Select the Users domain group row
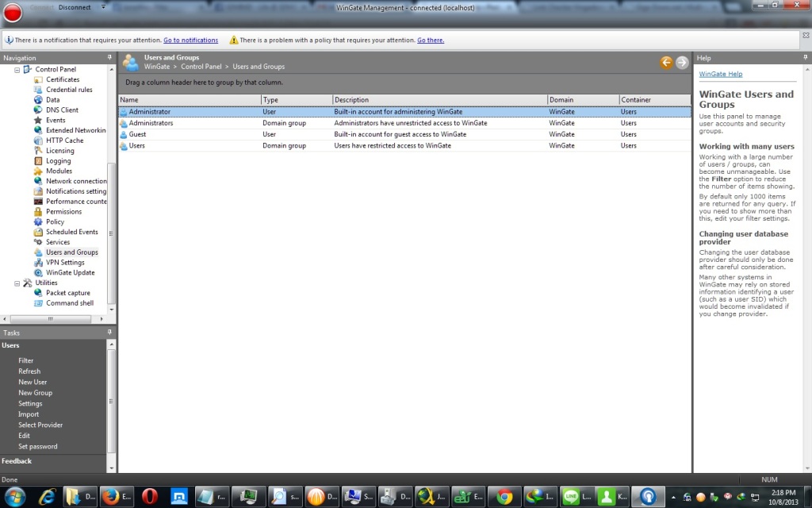The image size is (812, 508). pyautogui.click(x=404, y=146)
